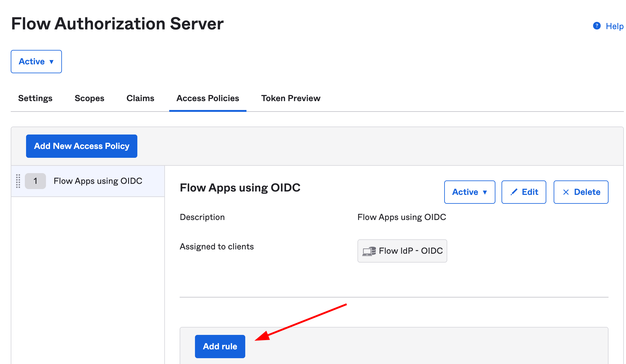Open the Claims tab
This screenshot has width=626, height=364.
point(140,98)
